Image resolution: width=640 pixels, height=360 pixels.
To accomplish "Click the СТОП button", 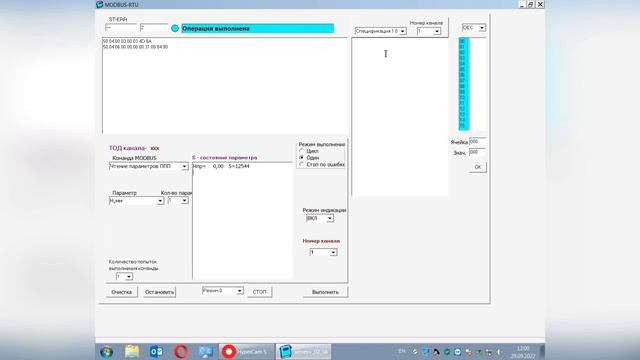I will 259,292.
